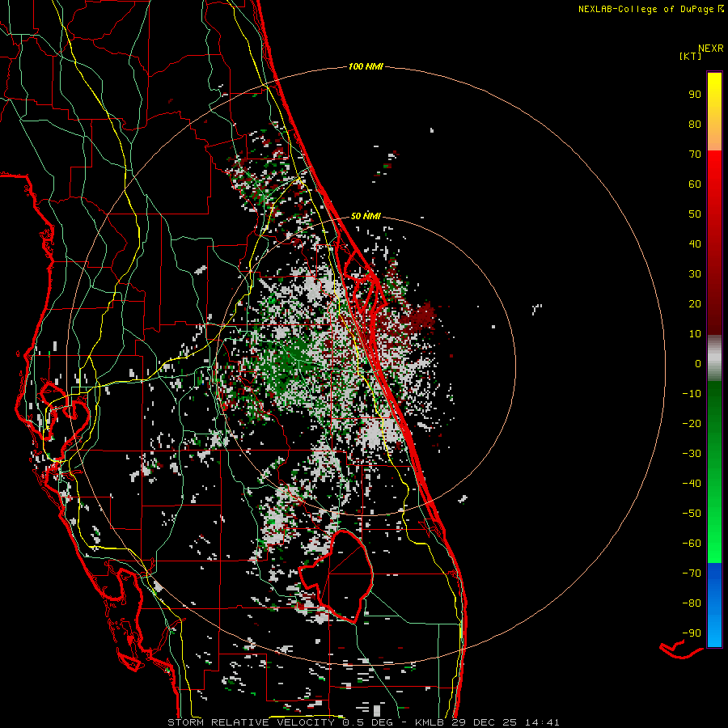Click the blue band near -80 knots
This screenshot has width=728, height=728.
(x=714, y=603)
